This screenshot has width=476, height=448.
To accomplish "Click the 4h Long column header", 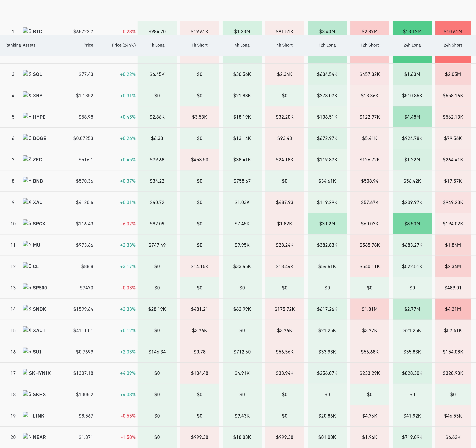I will pos(242,45).
